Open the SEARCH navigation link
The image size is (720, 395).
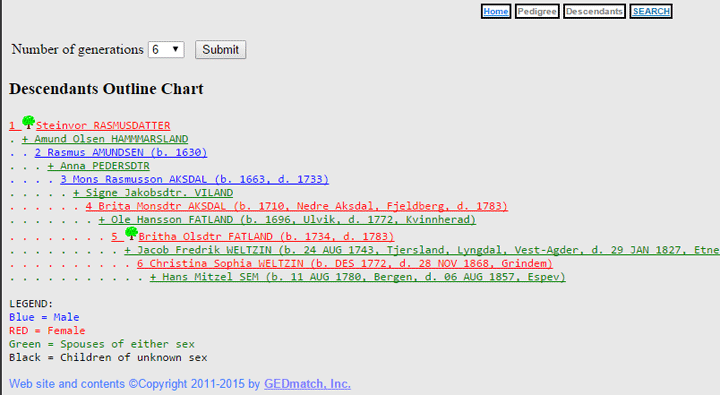[651, 11]
